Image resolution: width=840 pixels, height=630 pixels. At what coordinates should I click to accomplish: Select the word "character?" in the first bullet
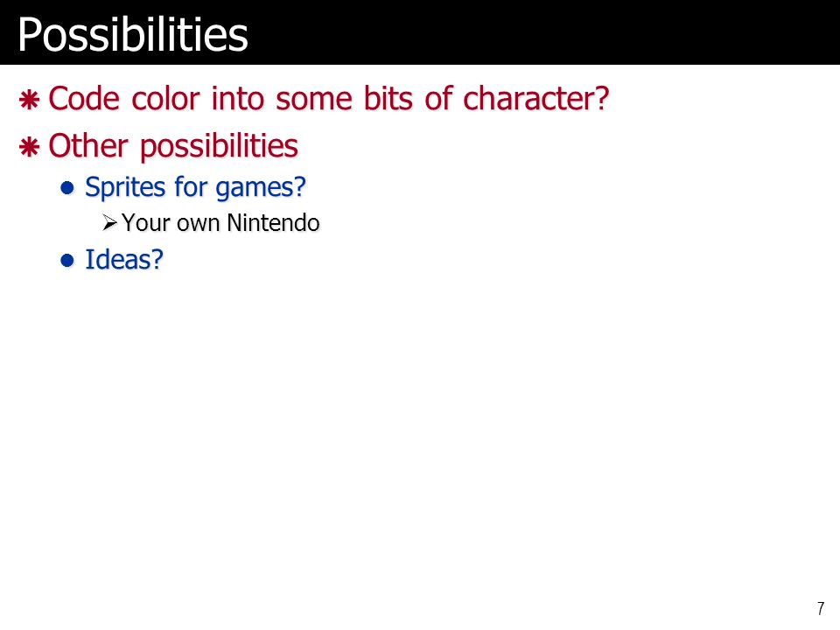[x=535, y=99]
